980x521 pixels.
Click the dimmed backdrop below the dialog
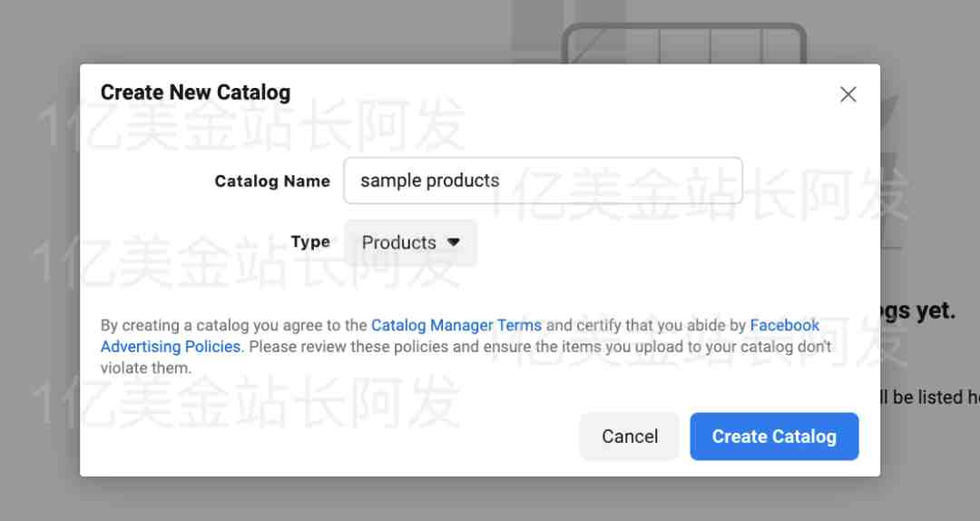coord(480,499)
